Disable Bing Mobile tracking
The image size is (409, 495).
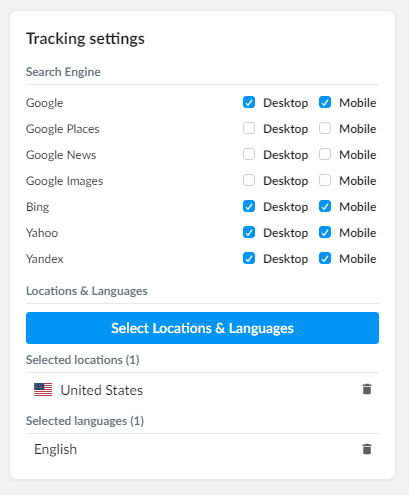[x=325, y=206]
